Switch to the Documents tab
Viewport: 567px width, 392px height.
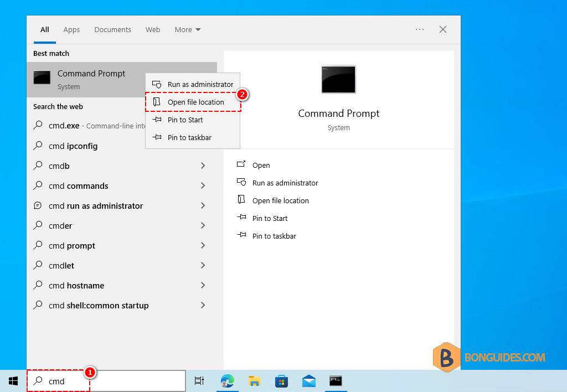click(x=112, y=30)
